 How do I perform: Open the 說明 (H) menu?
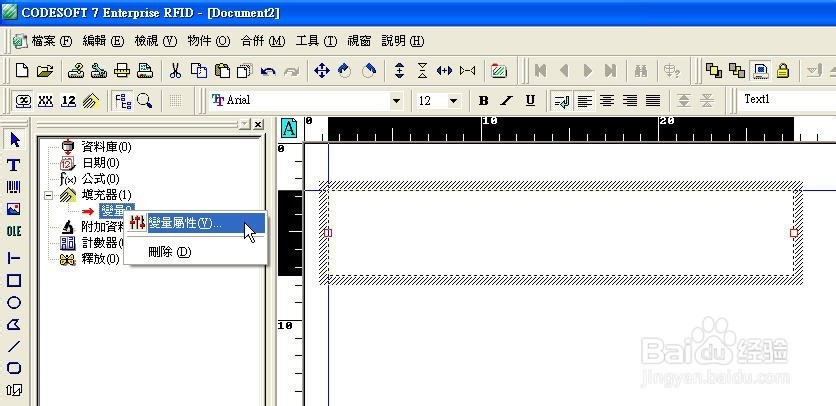[403, 41]
